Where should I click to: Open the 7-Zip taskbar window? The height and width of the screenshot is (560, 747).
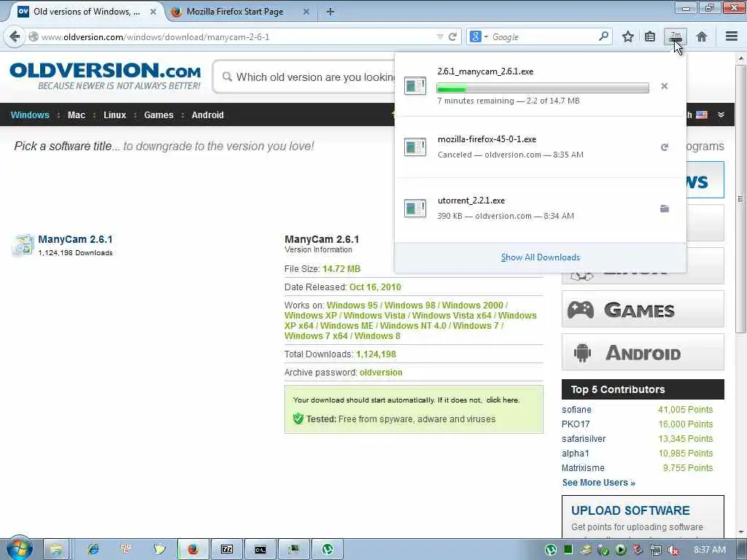point(227,550)
